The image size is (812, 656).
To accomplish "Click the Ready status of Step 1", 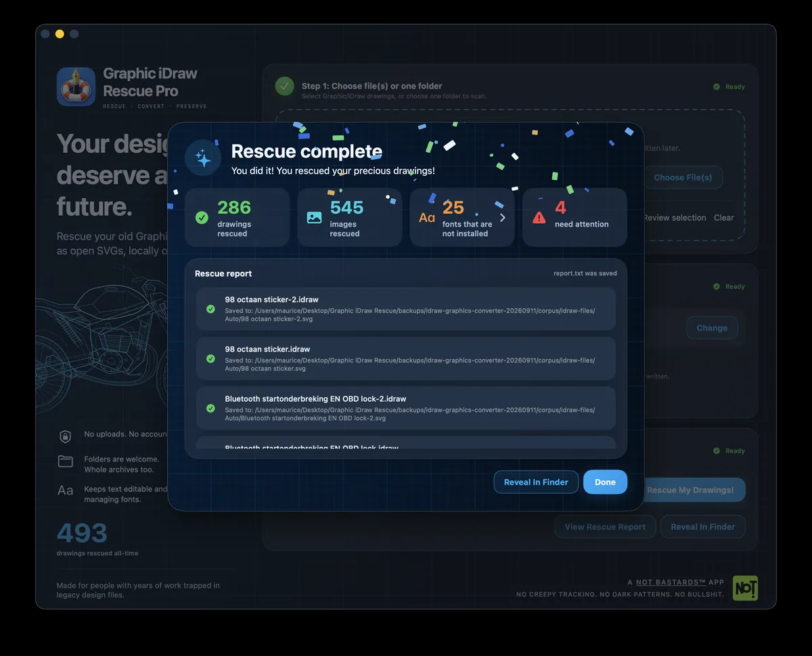I will click(x=729, y=87).
